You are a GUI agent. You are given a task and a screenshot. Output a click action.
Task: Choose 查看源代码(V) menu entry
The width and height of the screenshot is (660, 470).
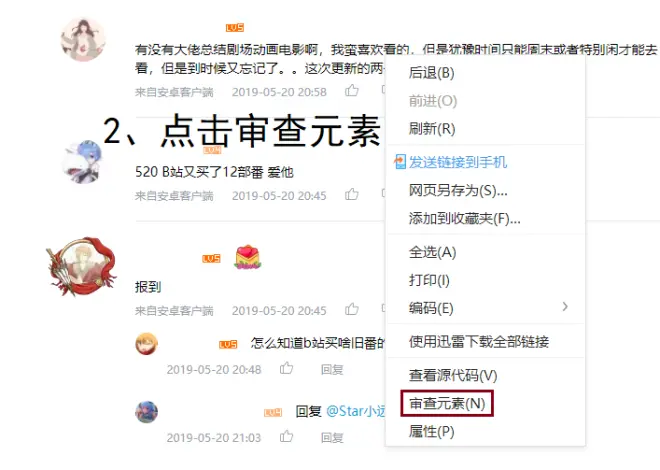(453, 375)
